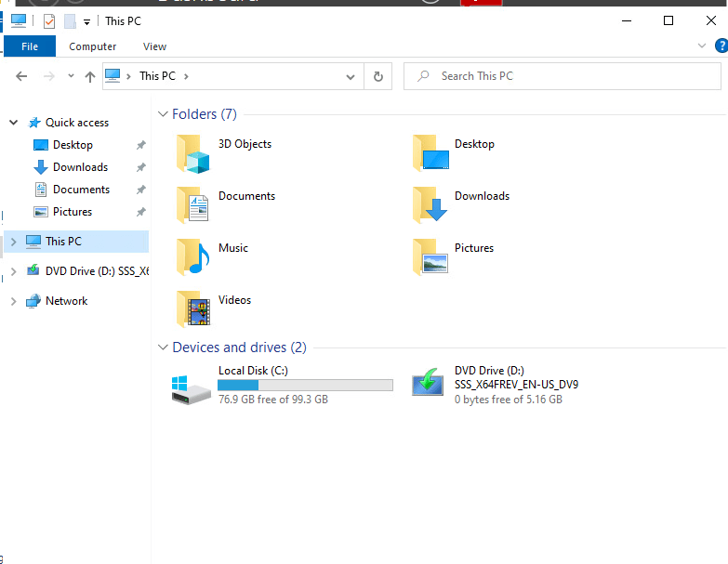Viewport: 728px width, 564px height.
Task: Open the address bar history dropdown
Action: (351, 76)
